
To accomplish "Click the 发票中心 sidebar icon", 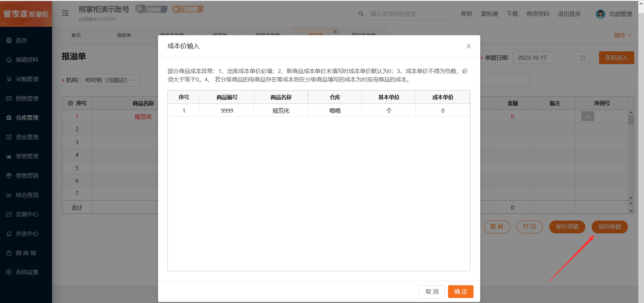I will pyautogui.click(x=9, y=214).
